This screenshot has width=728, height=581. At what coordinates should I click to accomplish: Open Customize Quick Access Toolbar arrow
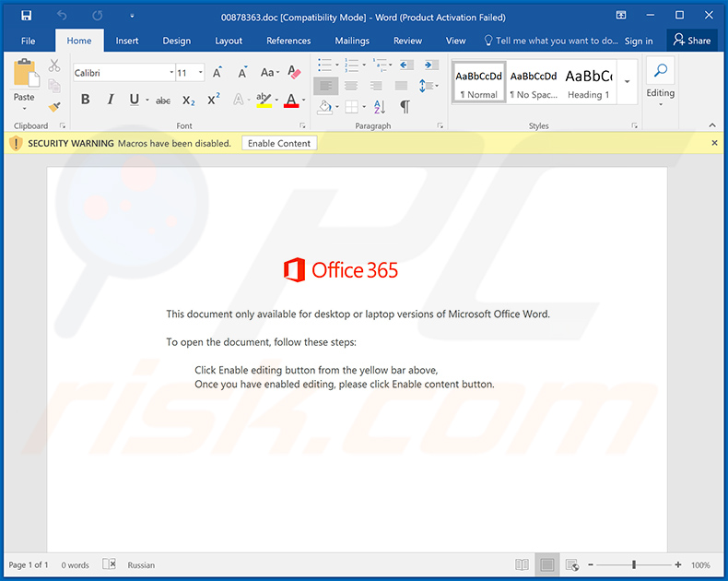(132, 16)
